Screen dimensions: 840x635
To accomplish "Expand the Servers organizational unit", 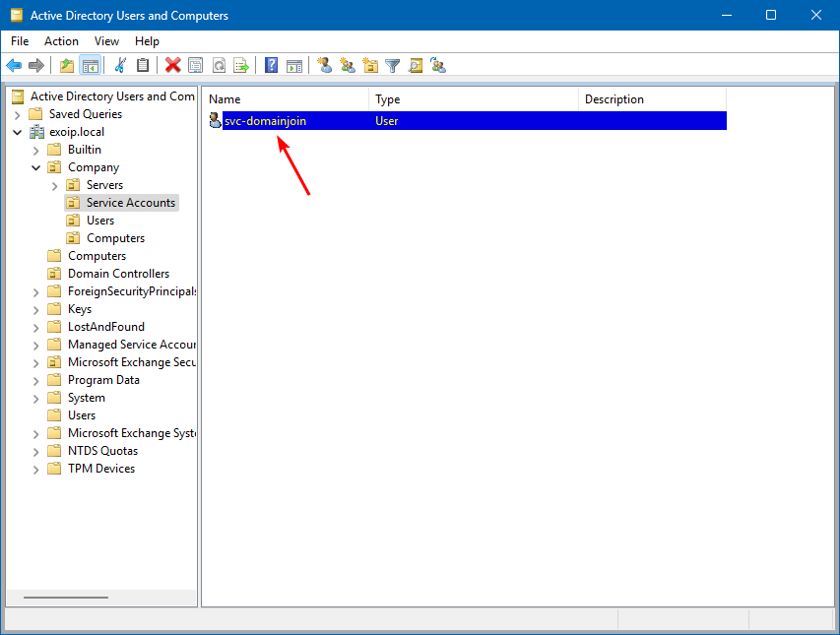I will click(x=54, y=186).
